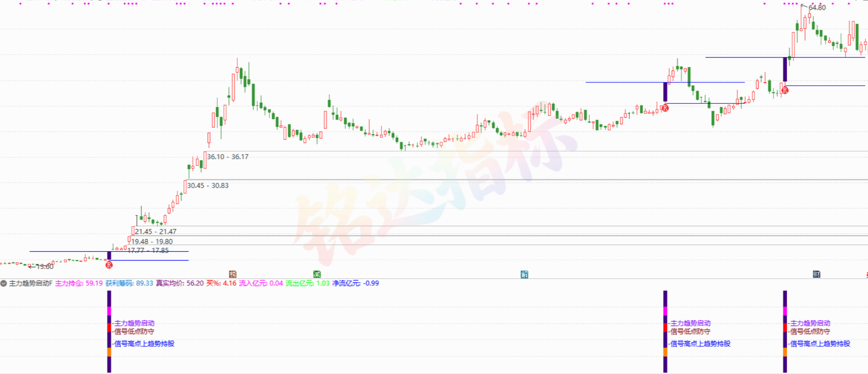Click the second 信号低点防守 label
Viewport: 868px width, 374px height.
point(690,332)
